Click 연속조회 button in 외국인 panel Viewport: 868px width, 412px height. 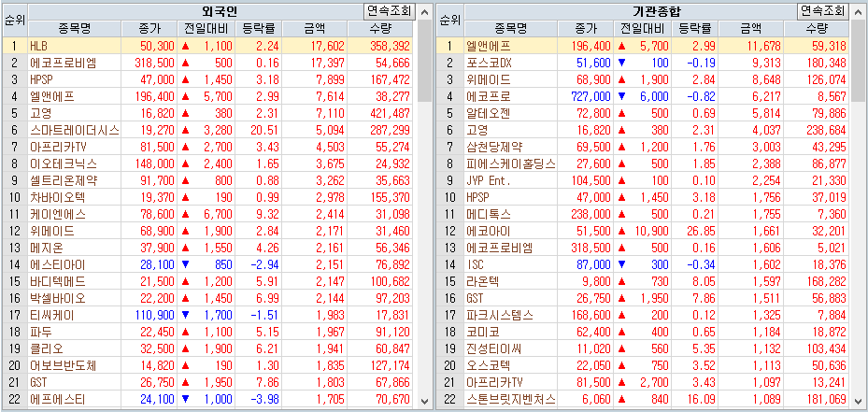[x=390, y=10]
